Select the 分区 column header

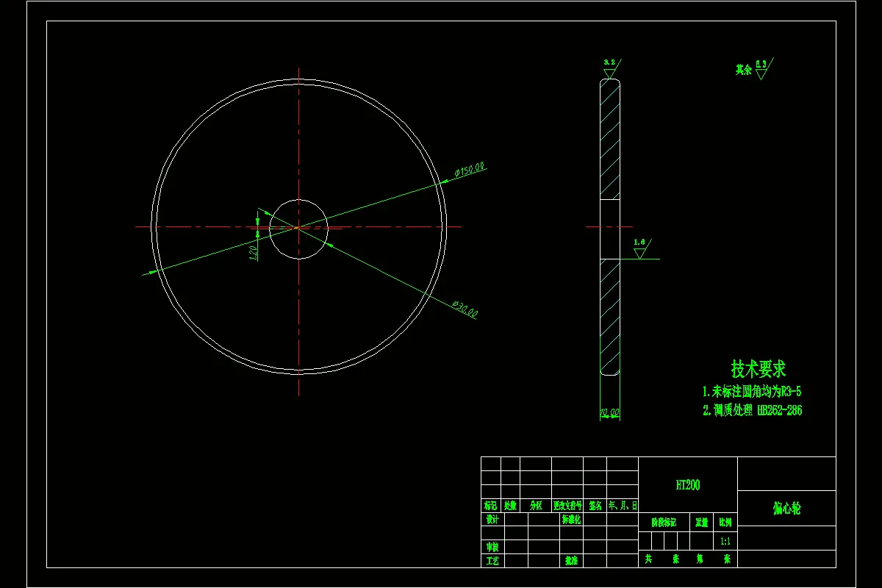coord(535,506)
